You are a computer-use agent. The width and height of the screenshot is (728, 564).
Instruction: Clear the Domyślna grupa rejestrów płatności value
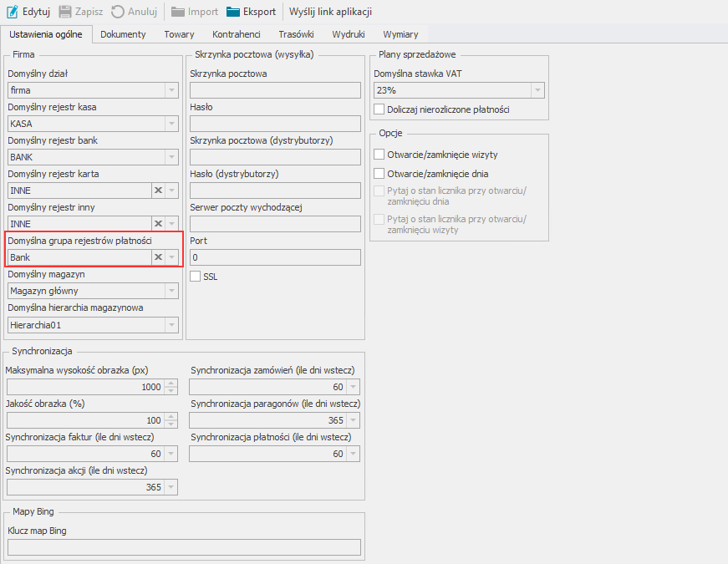pos(157,257)
